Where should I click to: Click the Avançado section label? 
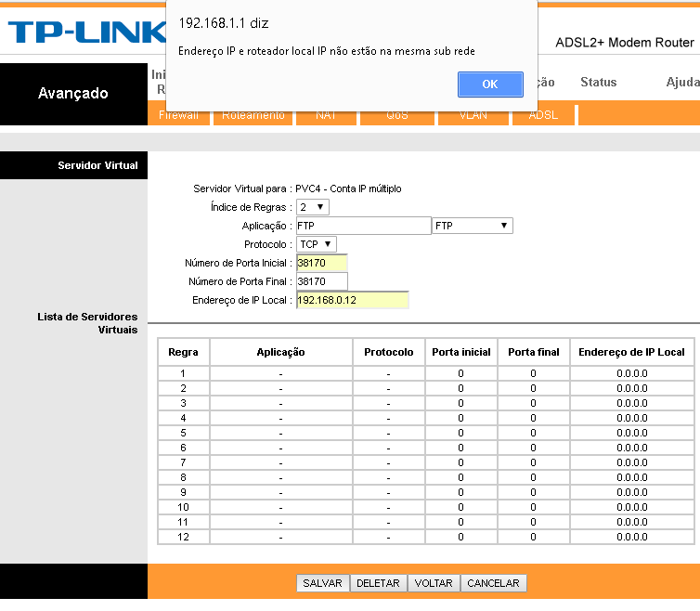(x=73, y=93)
